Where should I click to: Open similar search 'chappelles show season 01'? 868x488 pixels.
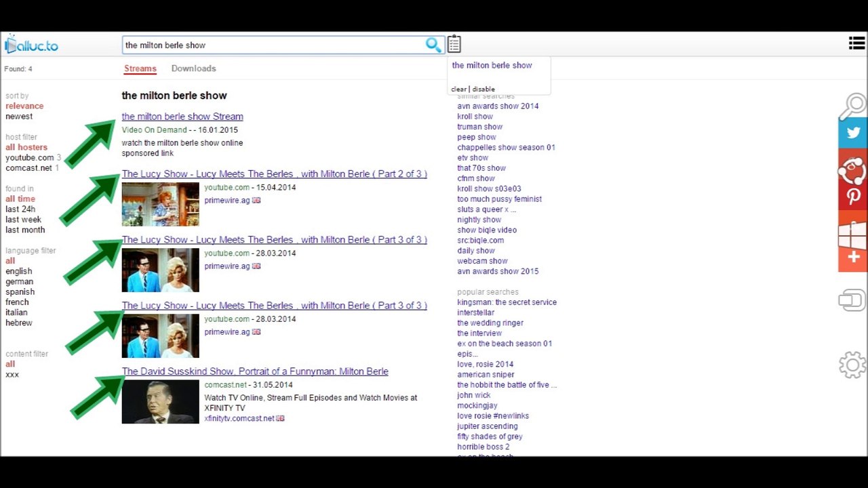pyautogui.click(x=506, y=147)
